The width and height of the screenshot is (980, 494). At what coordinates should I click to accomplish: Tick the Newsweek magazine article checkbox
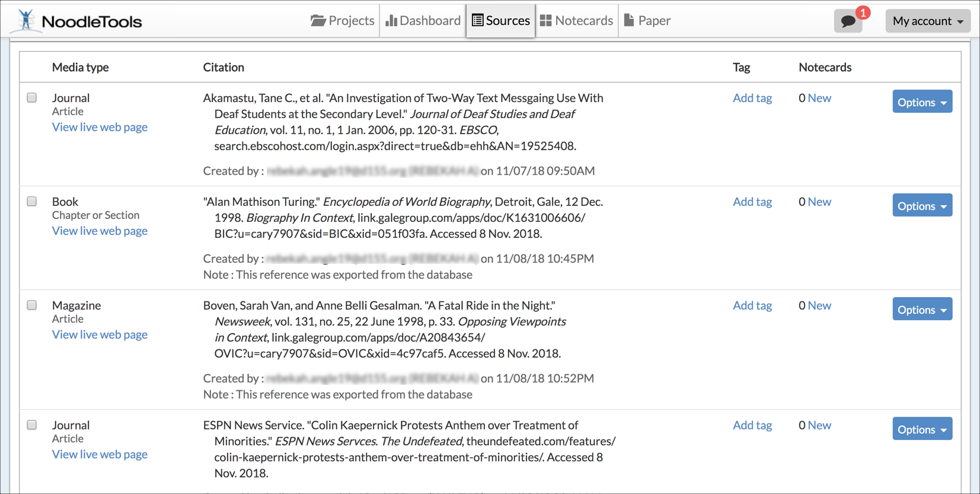32,305
